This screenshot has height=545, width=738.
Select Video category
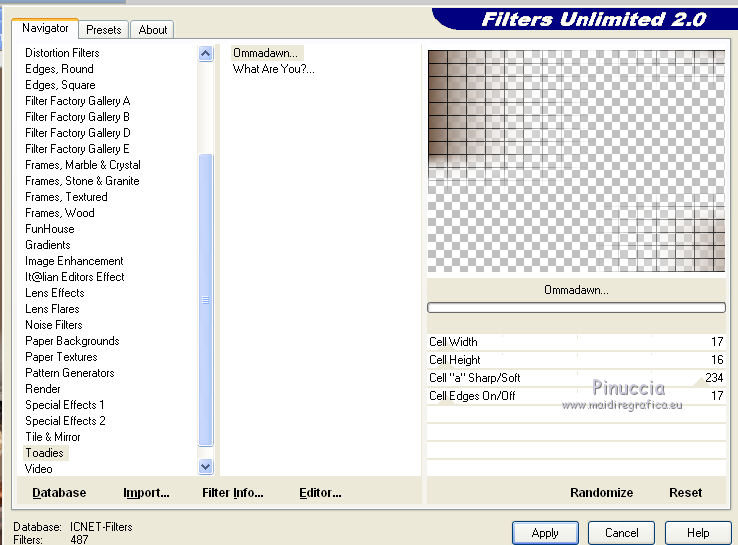39,469
